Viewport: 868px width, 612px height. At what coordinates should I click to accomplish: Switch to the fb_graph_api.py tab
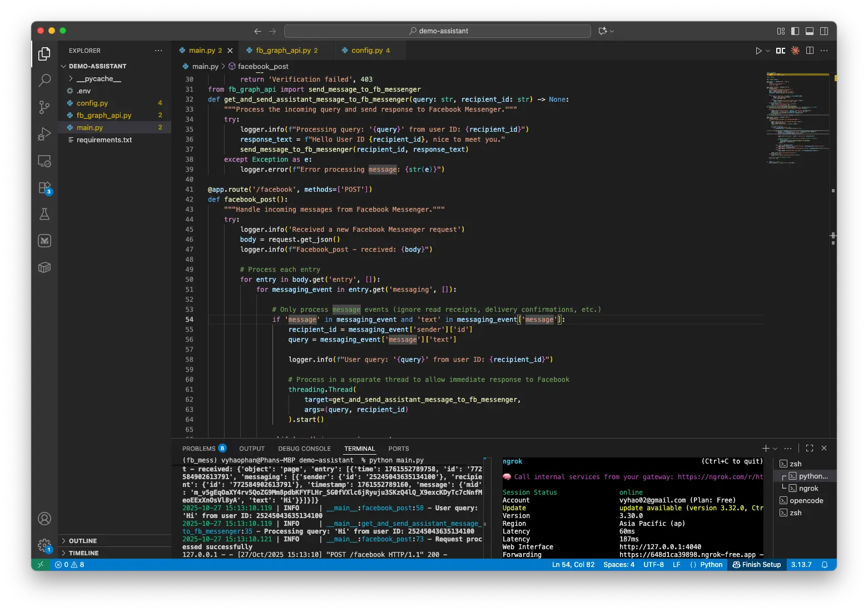[x=285, y=50]
